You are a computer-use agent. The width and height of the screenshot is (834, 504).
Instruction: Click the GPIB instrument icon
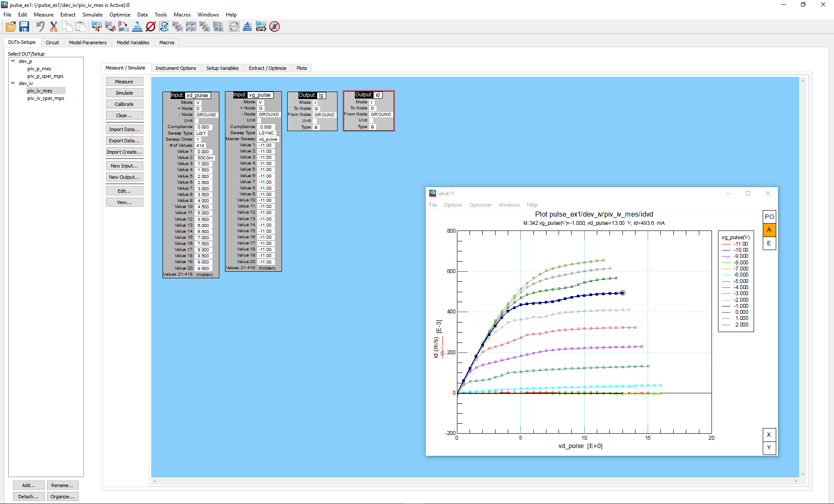tap(261, 27)
